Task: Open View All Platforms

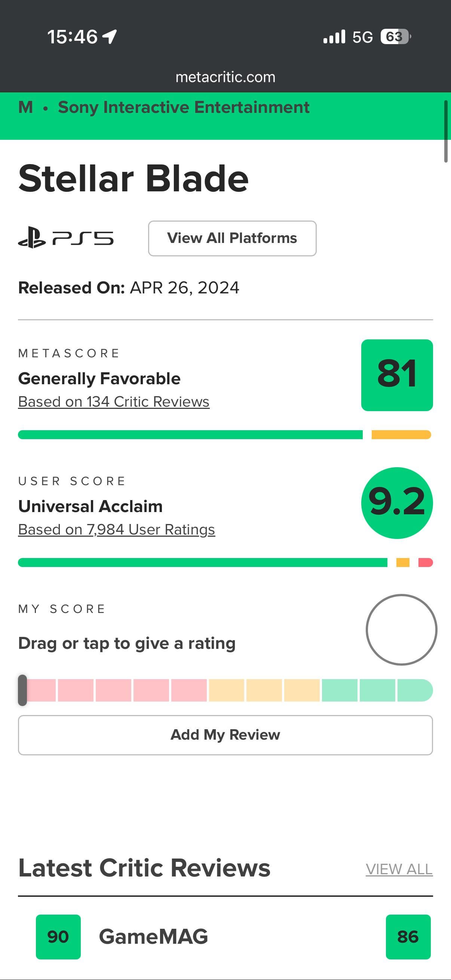Action: pyautogui.click(x=232, y=238)
